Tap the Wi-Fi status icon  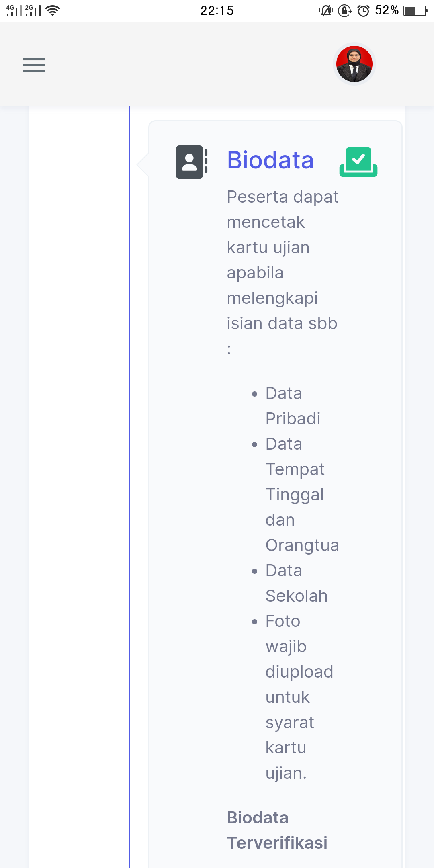click(53, 11)
